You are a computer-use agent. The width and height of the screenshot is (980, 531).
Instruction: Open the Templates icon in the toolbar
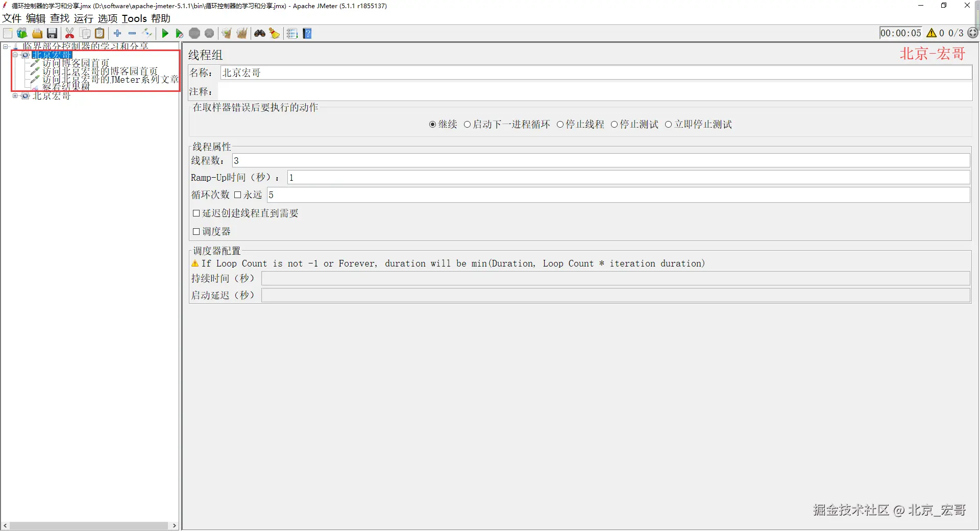(x=22, y=33)
